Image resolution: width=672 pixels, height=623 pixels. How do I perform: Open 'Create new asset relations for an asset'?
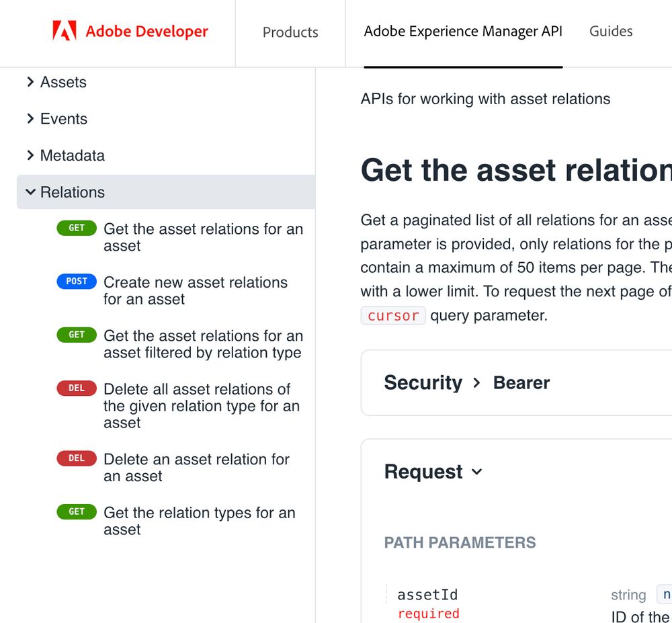pyautogui.click(x=196, y=290)
